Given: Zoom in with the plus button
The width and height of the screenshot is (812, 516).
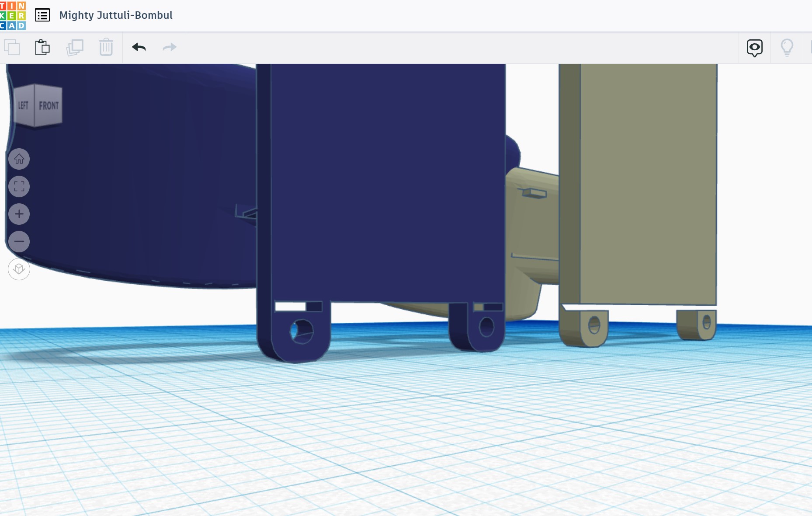Looking at the screenshot, I should pos(19,214).
